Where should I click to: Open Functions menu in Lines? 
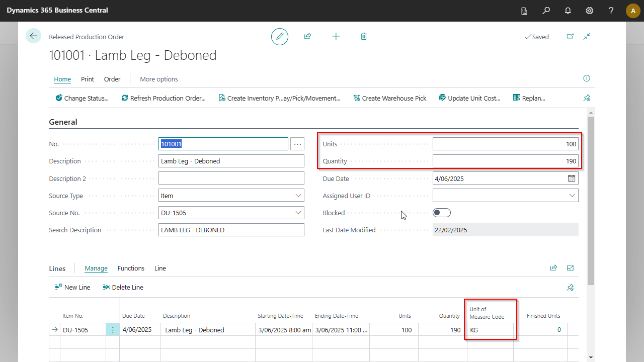tap(131, 268)
